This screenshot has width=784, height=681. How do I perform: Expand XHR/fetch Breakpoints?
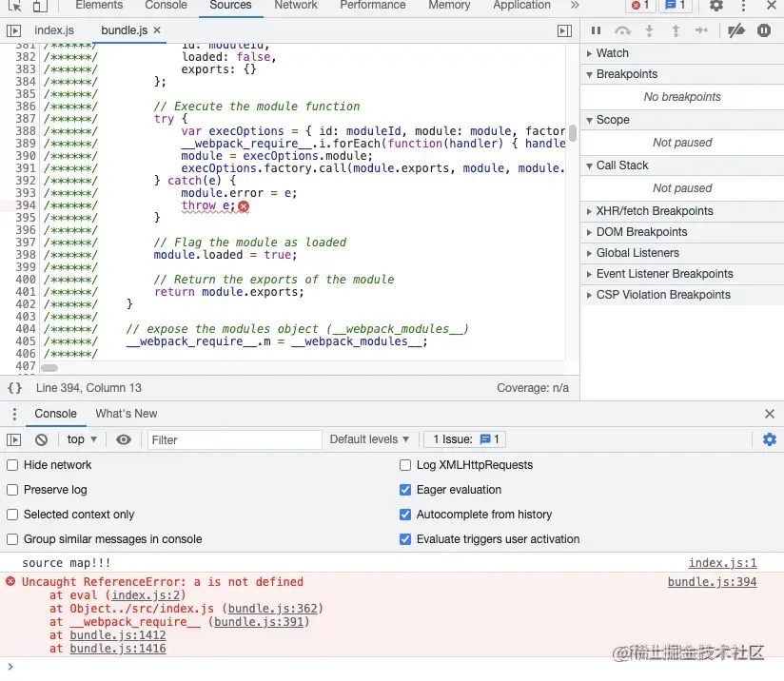(682, 211)
